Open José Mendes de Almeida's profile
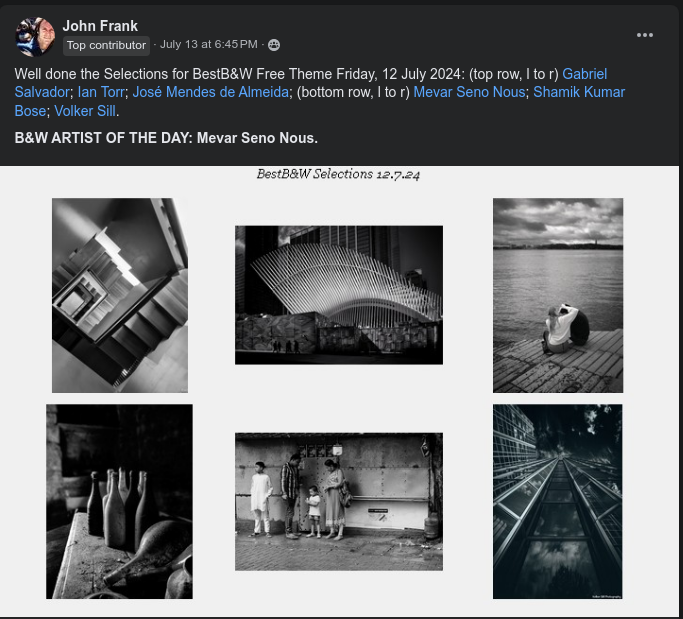Screen dimensions: 683x619 pyautogui.click(x=208, y=92)
